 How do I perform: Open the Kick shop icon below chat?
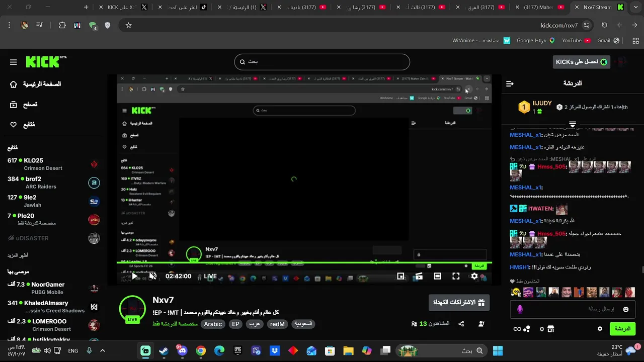(550, 329)
